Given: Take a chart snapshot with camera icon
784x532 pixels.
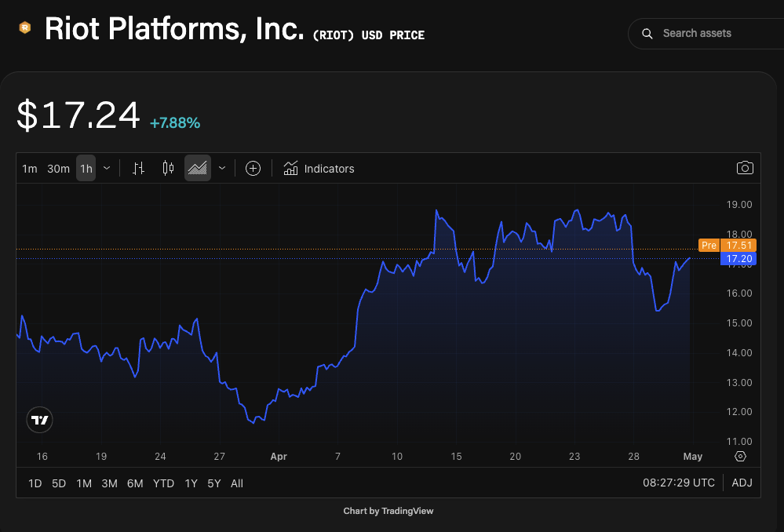Looking at the screenshot, I should [x=745, y=168].
